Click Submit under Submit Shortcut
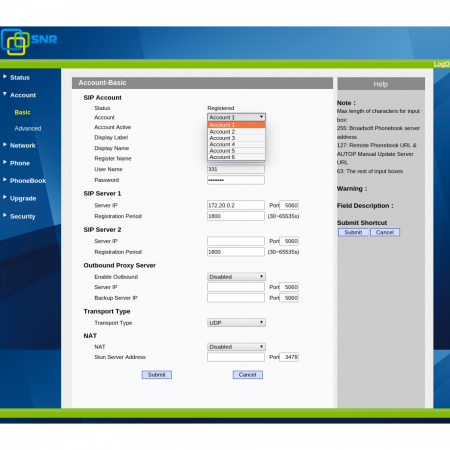This screenshot has width=450, height=450. coord(353,232)
